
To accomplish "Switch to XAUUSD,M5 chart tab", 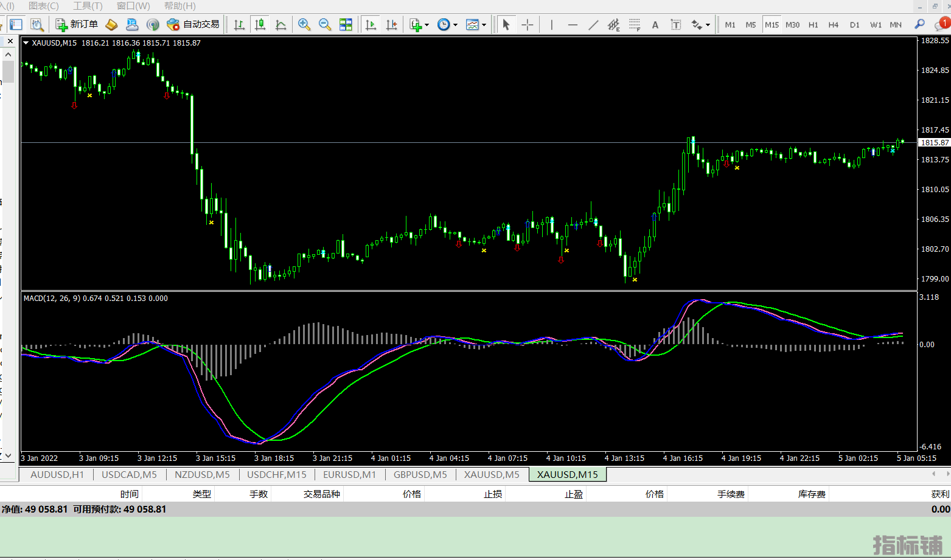I will (492, 474).
